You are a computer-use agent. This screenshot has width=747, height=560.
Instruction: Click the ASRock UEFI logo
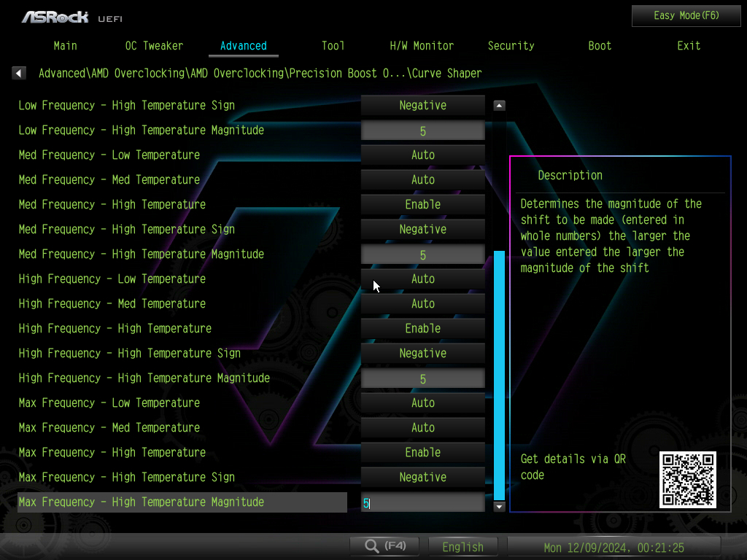coord(72,17)
